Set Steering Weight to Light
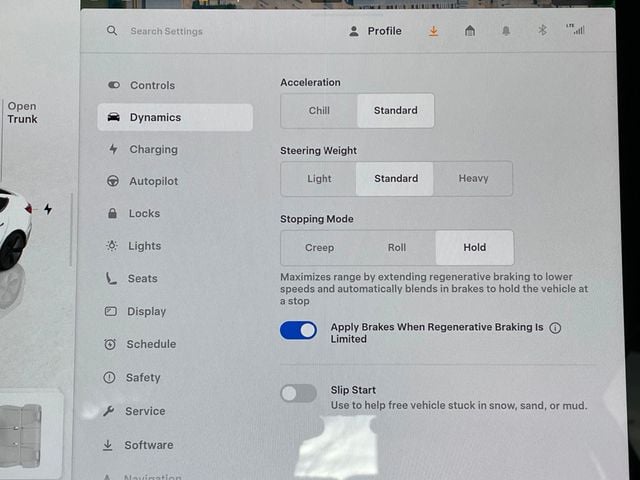Screen dimensions: 640x480 click(x=319, y=179)
